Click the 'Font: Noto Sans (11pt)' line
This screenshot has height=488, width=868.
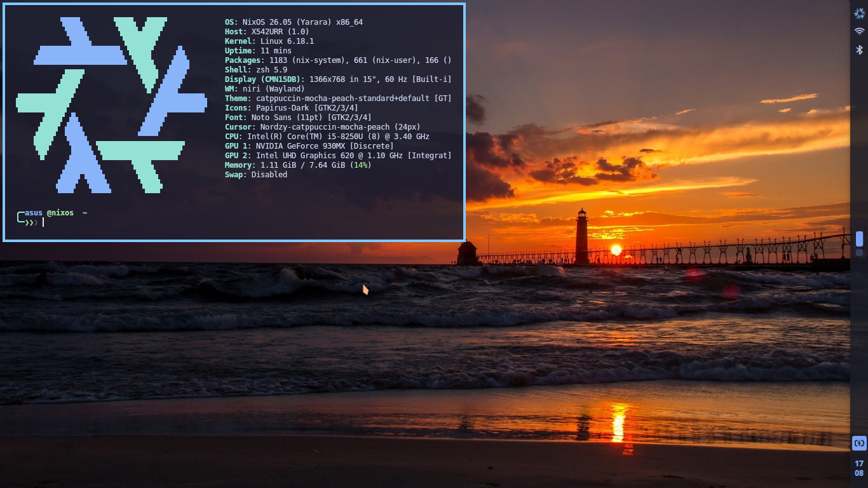pos(298,118)
